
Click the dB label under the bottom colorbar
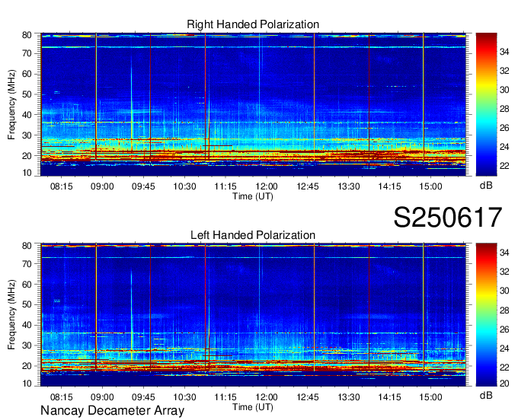coord(486,395)
